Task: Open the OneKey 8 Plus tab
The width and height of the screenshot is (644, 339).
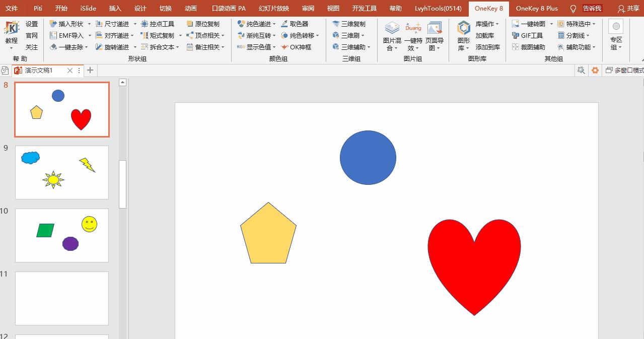Action: tap(537, 9)
